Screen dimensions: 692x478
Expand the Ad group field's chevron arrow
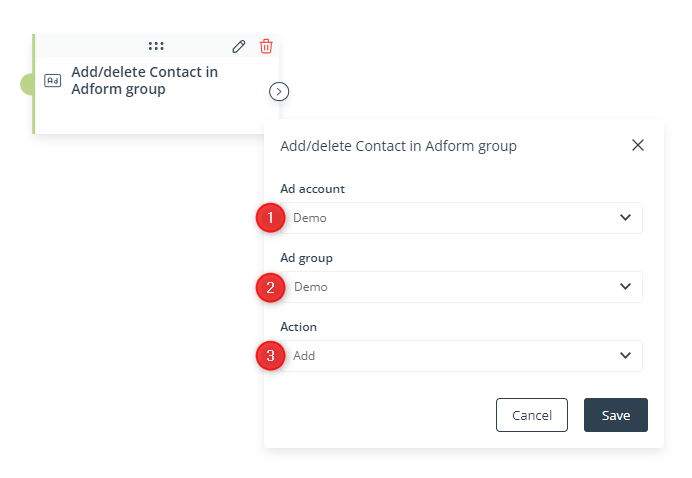(x=625, y=286)
